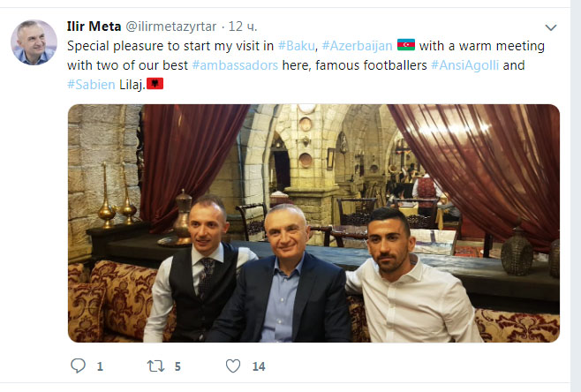Follow the #ambassadors hashtag link
Viewport: 581px width, 392px height.
[235, 65]
